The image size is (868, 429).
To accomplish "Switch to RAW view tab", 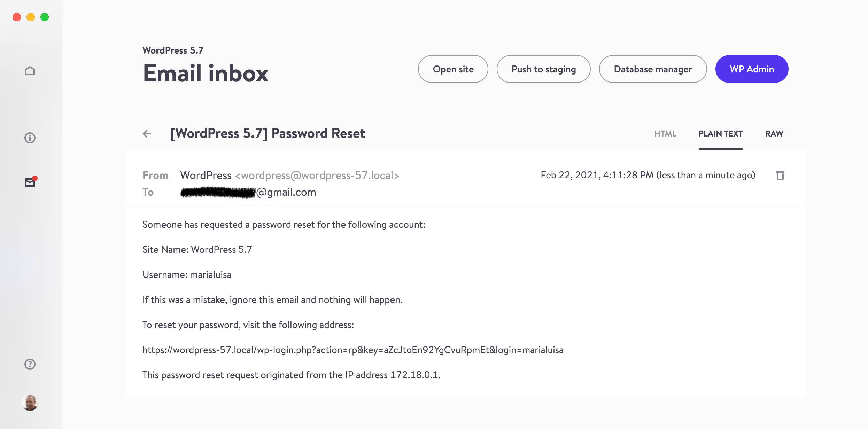I will (774, 133).
